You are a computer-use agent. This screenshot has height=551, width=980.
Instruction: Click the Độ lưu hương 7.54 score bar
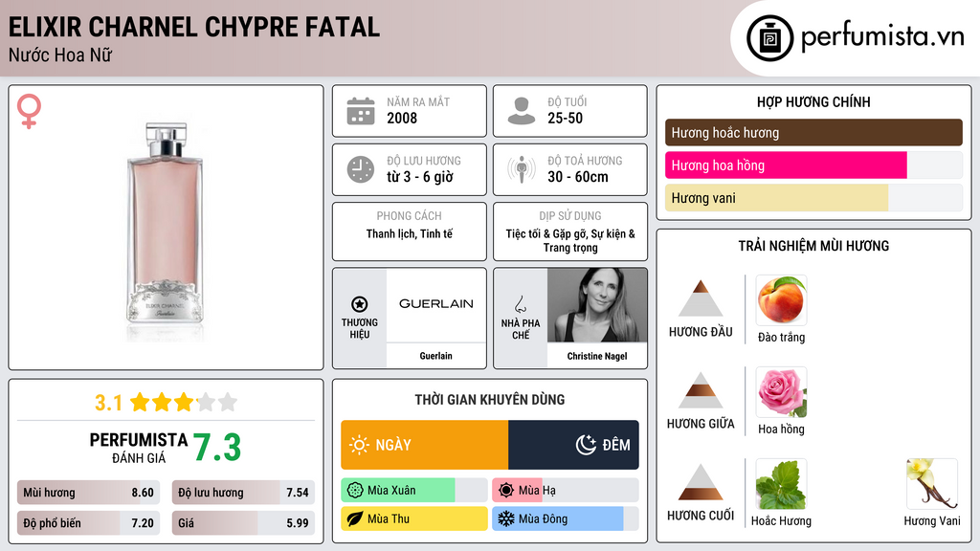pyautogui.click(x=243, y=493)
